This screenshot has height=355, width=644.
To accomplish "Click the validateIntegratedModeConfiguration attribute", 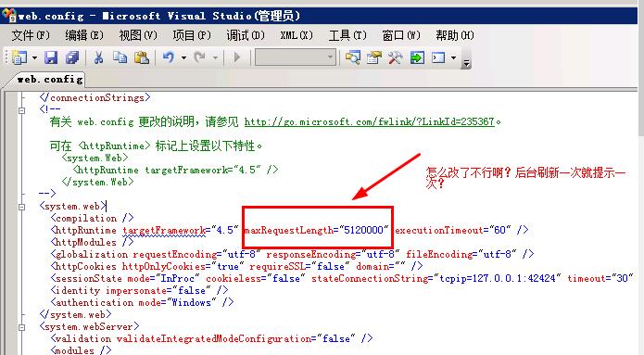I will [x=235, y=339].
